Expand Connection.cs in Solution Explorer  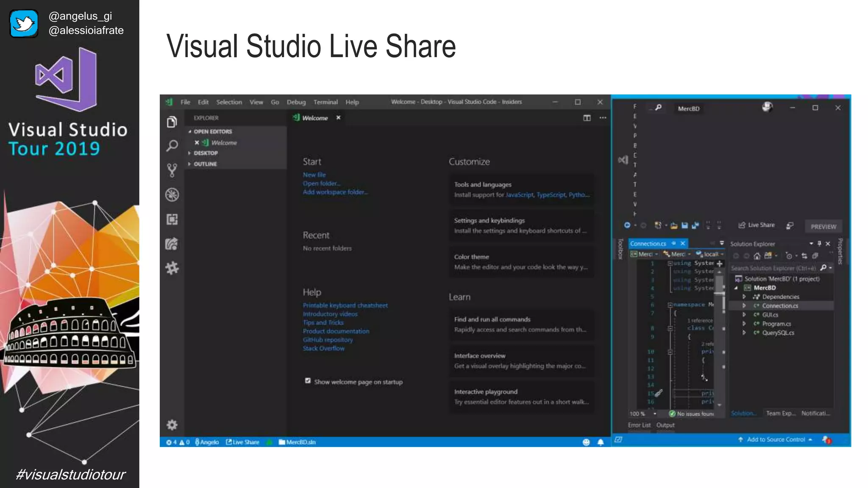click(x=744, y=306)
